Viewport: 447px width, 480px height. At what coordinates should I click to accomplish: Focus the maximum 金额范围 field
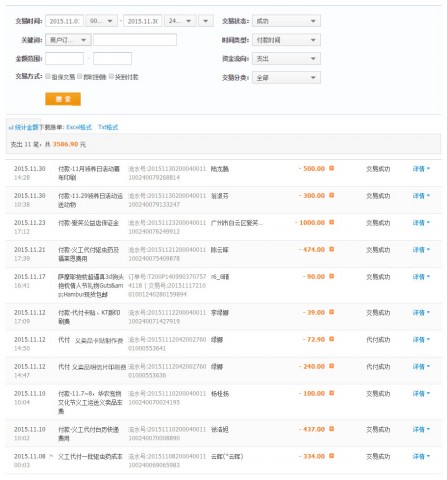click(x=112, y=59)
